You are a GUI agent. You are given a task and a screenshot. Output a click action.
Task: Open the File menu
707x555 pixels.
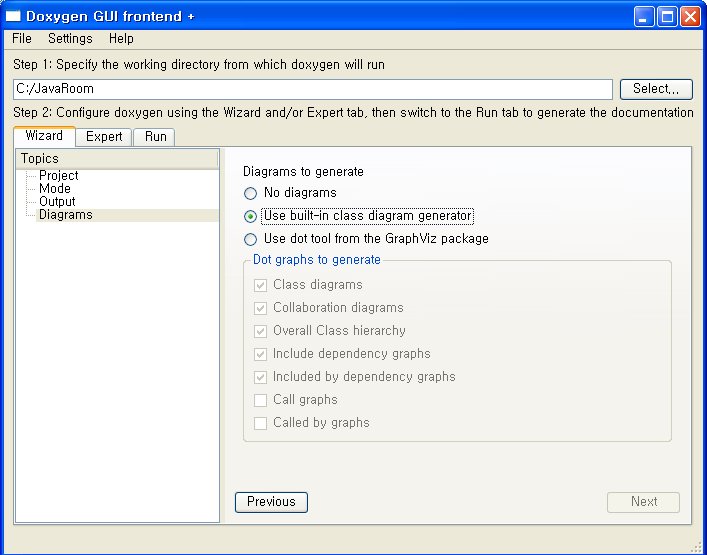point(22,38)
